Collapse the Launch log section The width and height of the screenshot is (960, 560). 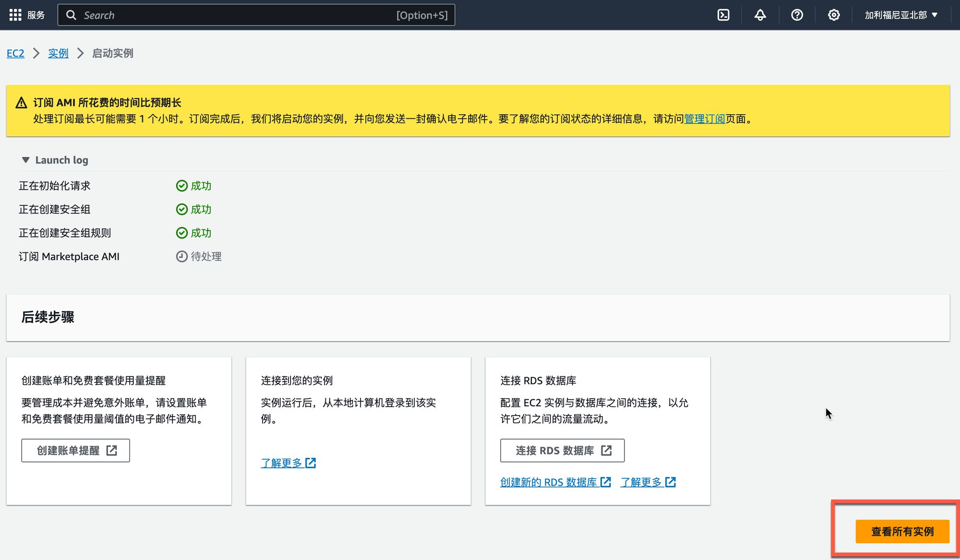(26, 160)
